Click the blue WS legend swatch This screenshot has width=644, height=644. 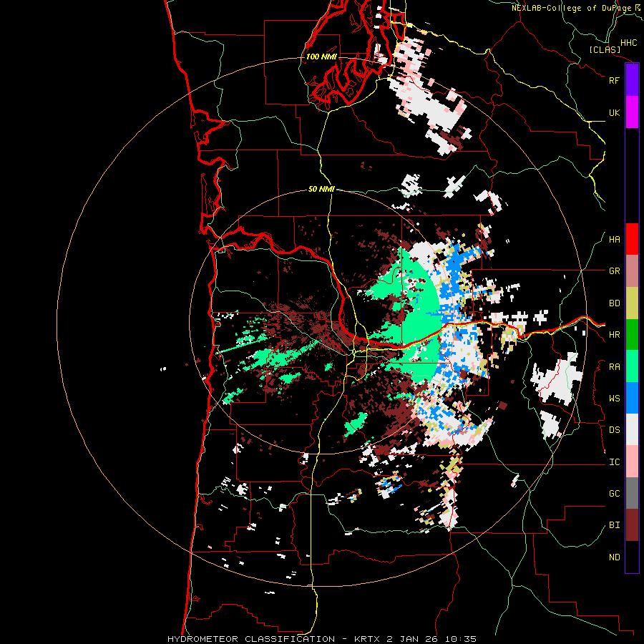[632, 398]
